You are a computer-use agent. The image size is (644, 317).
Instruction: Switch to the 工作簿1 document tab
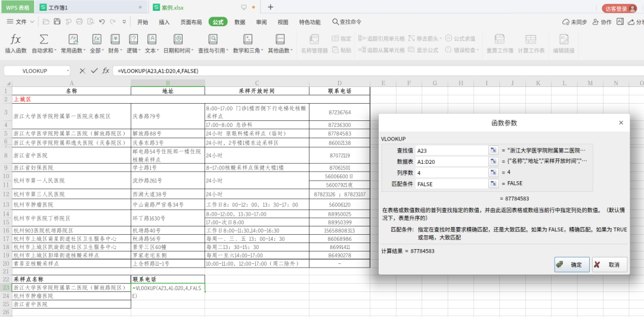[91, 7]
